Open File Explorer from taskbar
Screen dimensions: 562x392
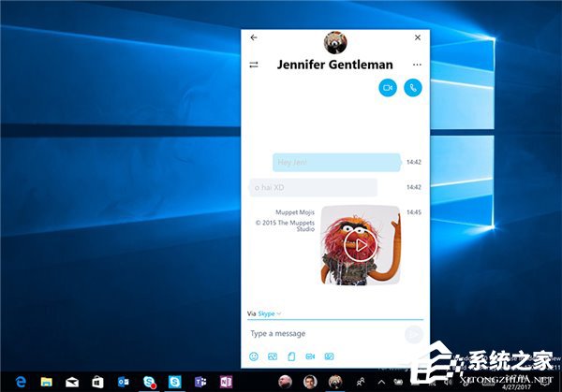[46, 382]
